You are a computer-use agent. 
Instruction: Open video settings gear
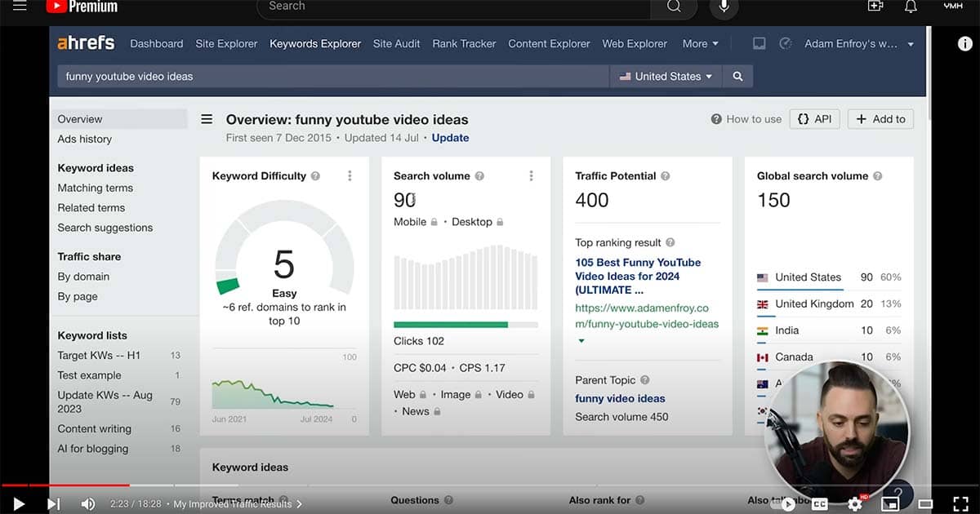pyautogui.click(x=855, y=504)
